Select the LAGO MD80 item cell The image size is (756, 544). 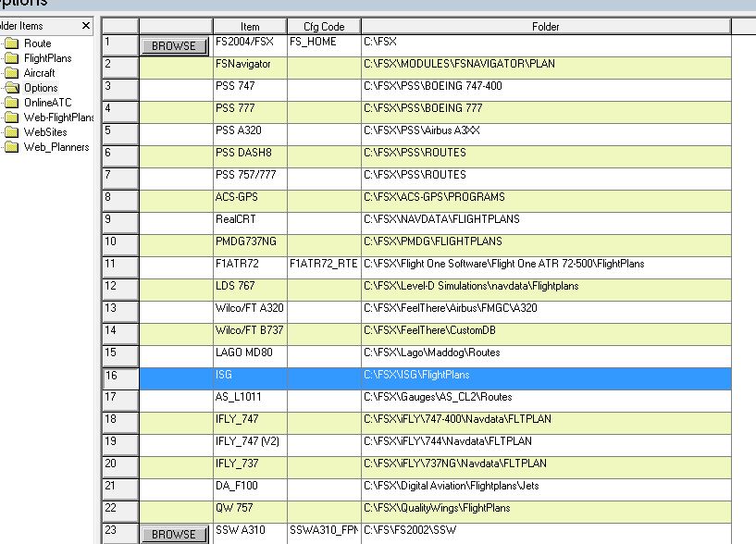(x=250, y=356)
